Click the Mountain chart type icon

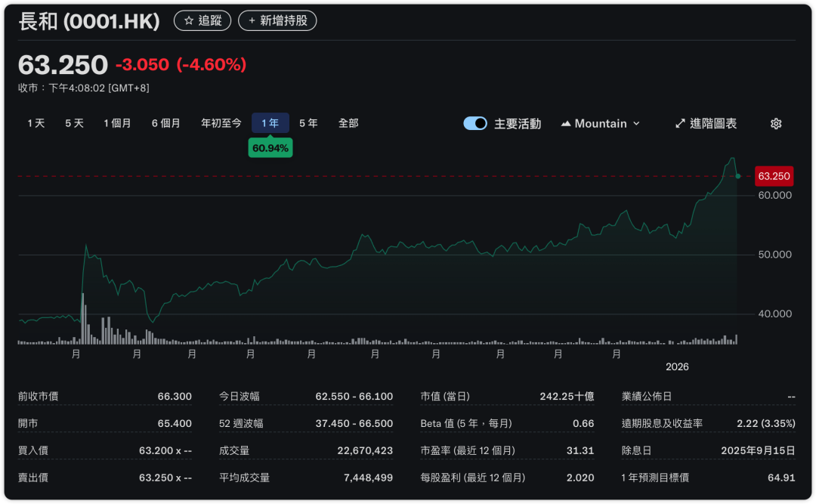[x=566, y=124]
